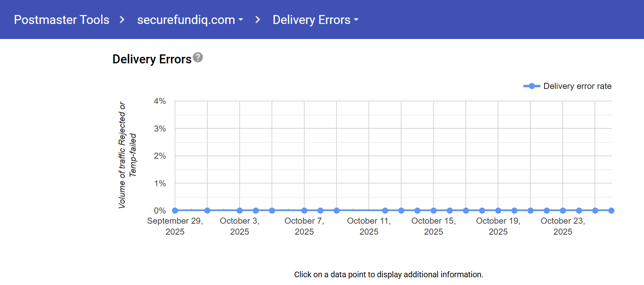Viewport: 644px width, 285px height.
Task: Click the October 5, 2025 data point
Action: pyautogui.click(x=272, y=211)
